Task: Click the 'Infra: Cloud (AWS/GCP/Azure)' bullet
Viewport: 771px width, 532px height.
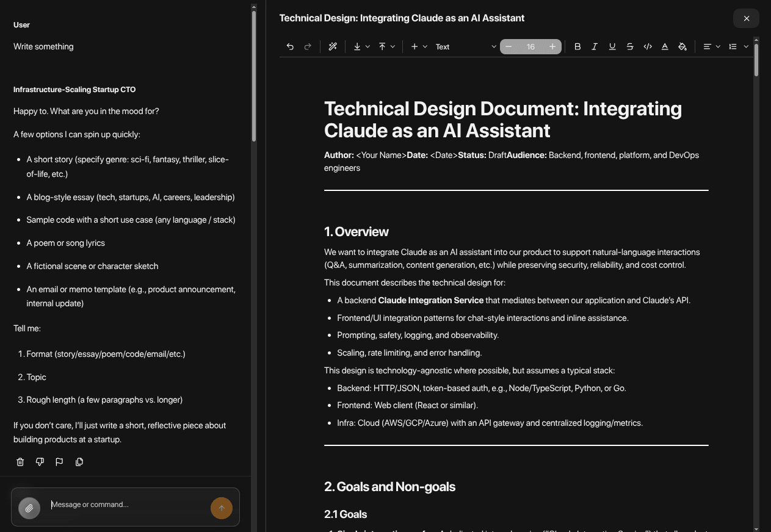Action: pos(490,423)
